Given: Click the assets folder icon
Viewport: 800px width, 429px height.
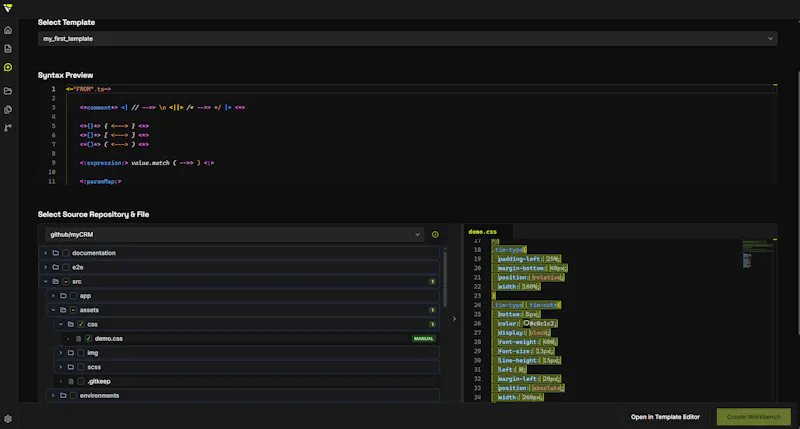Looking at the screenshot, I should pos(63,310).
